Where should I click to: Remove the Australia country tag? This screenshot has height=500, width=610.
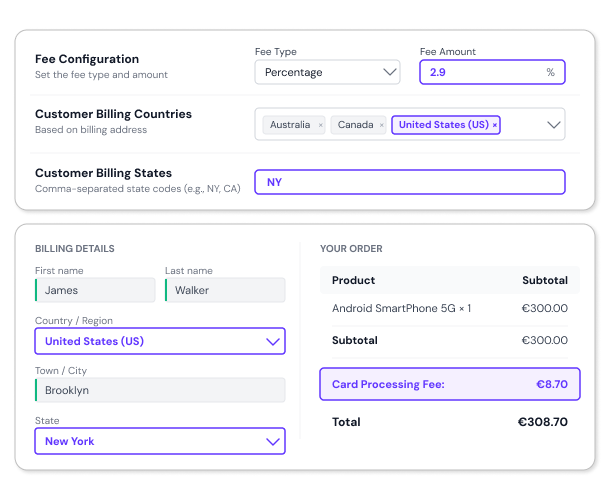pyautogui.click(x=321, y=125)
